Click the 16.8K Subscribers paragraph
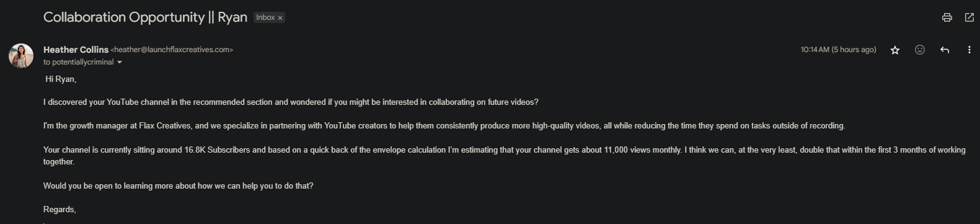The height and width of the screenshot is (224, 980). coord(504,156)
